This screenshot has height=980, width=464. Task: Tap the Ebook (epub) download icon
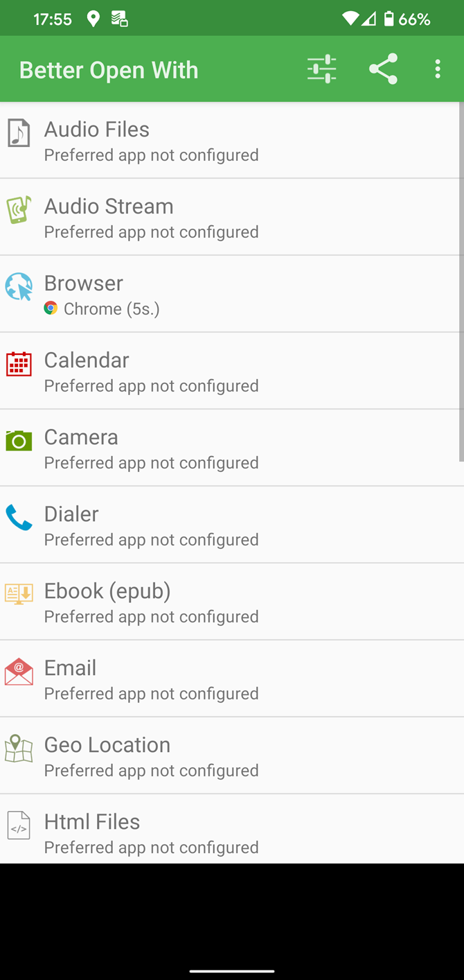[19, 594]
